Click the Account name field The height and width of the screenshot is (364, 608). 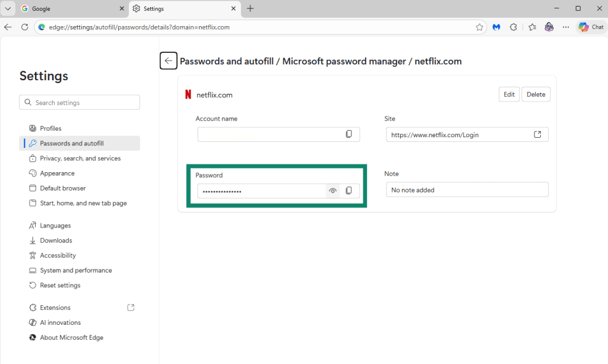[278, 134]
